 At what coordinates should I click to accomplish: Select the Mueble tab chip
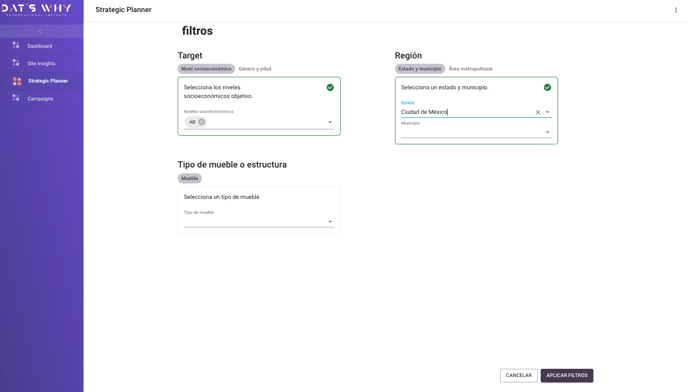coord(190,178)
